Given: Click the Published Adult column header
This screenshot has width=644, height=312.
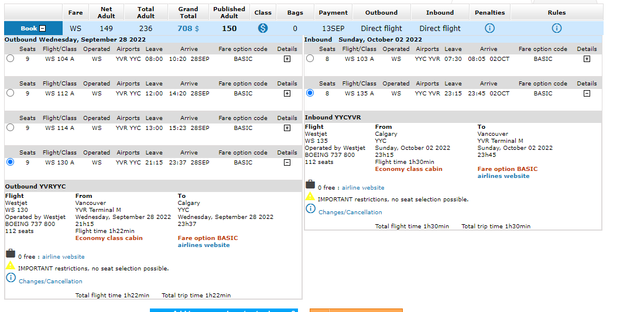Looking at the screenshot, I should coord(229,12).
